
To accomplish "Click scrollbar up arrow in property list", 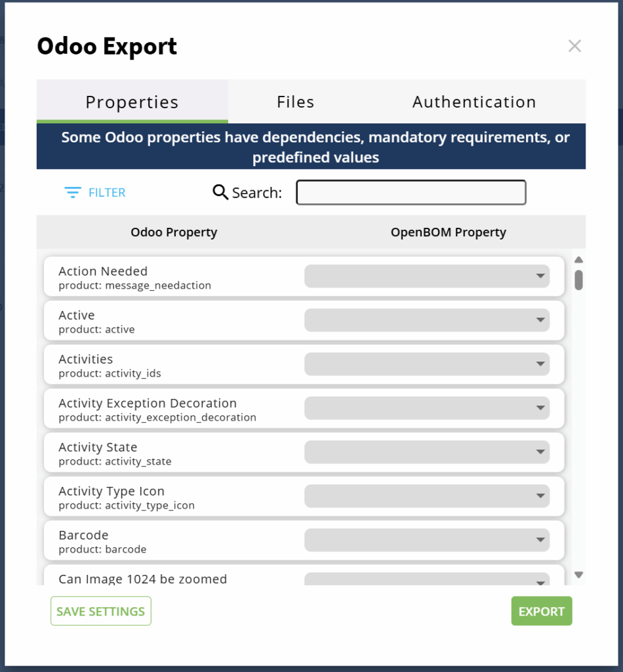I will point(578,260).
